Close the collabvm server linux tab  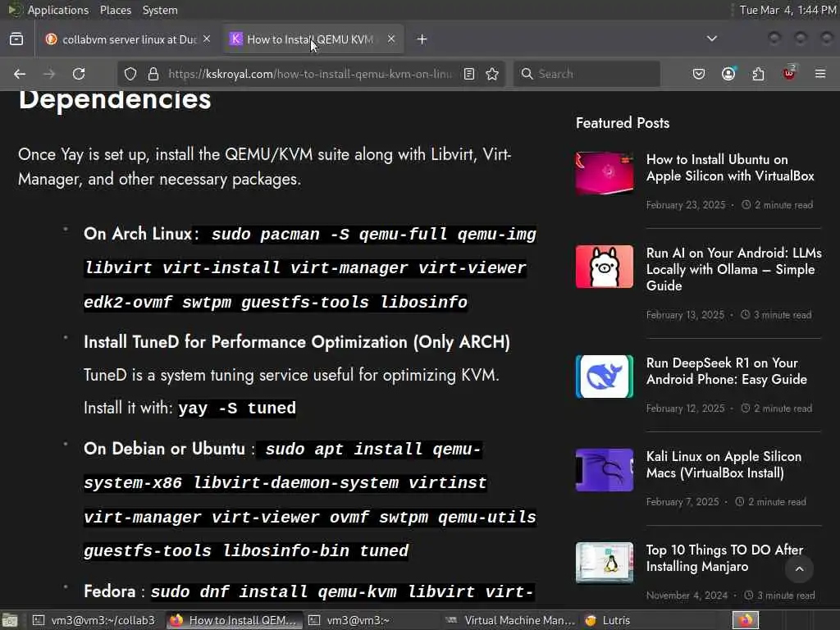pos(207,39)
